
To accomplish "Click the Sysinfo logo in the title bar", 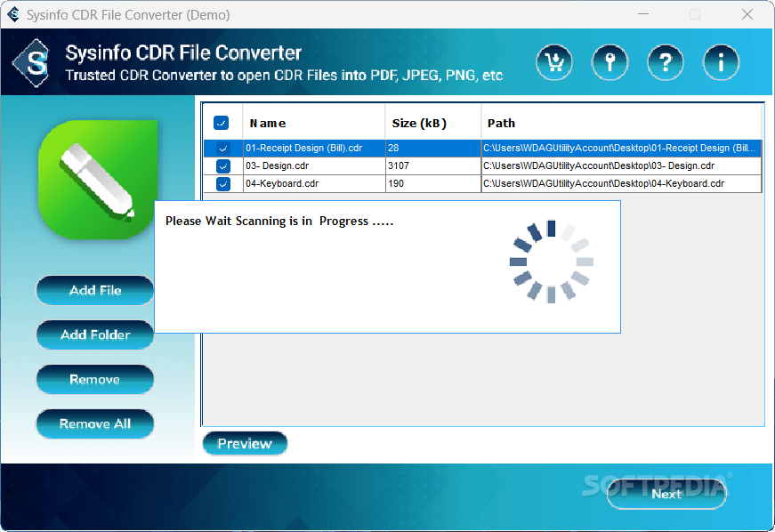I will pyautogui.click(x=14, y=14).
